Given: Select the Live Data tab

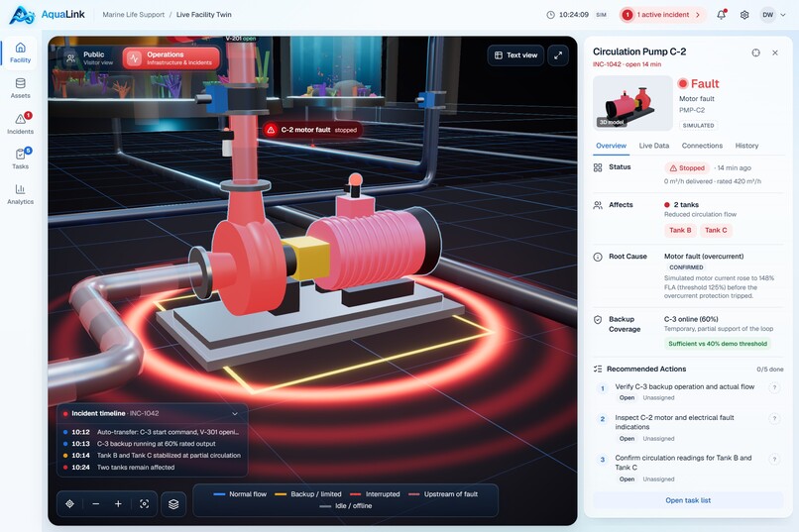Looking at the screenshot, I should (x=654, y=146).
